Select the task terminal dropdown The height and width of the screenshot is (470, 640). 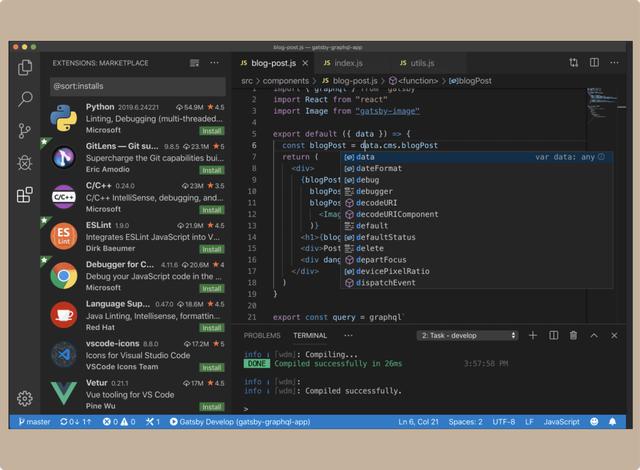click(x=468, y=335)
